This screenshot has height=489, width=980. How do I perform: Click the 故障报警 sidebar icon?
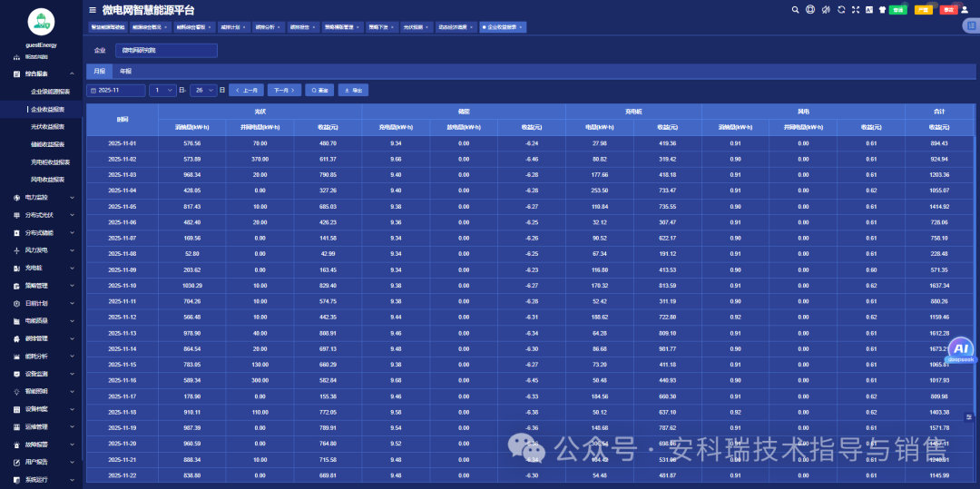tap(17, 445)
